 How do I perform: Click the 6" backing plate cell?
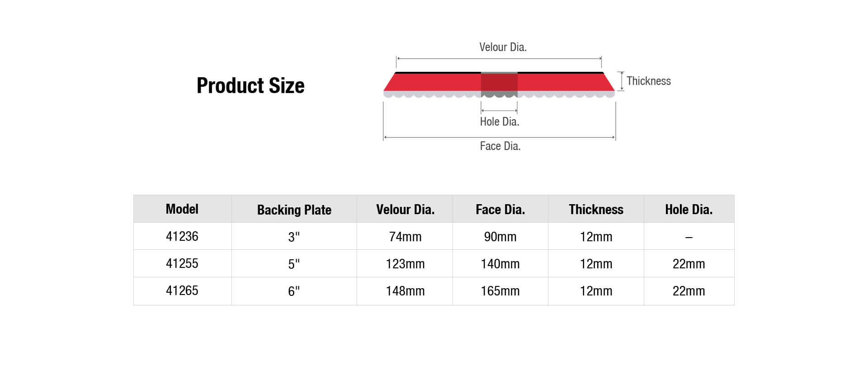coord(294,291)
